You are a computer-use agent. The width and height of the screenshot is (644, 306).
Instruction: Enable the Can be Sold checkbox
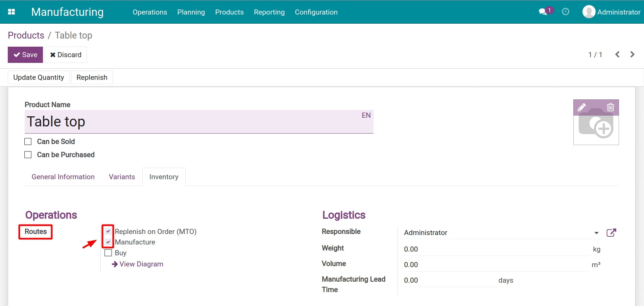pyautogui.click(x=28, y=141)
